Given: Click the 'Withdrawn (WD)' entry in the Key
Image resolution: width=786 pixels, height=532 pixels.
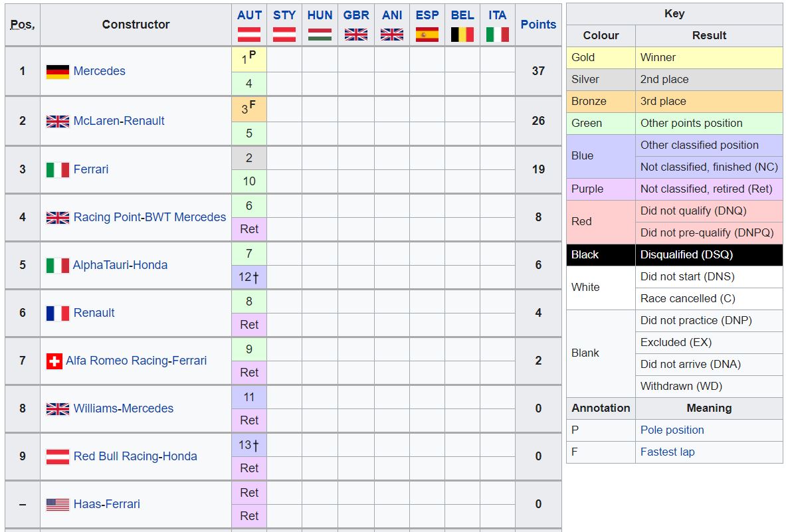Looking at the screenshot, I should click(x=709, y=387).
